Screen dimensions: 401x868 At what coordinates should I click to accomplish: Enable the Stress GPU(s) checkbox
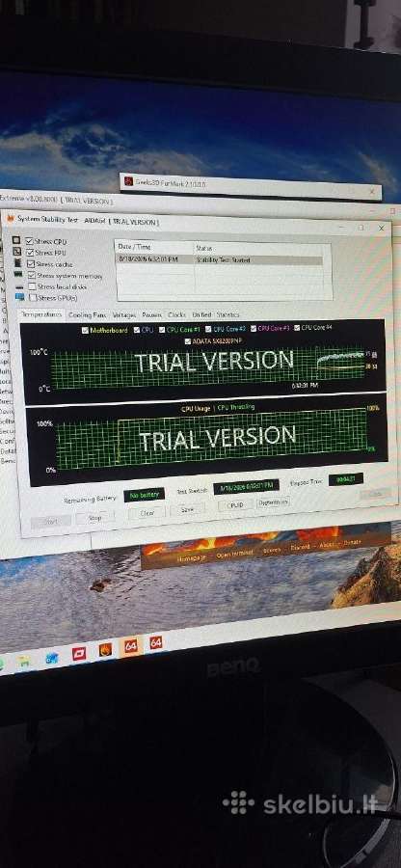33,297
